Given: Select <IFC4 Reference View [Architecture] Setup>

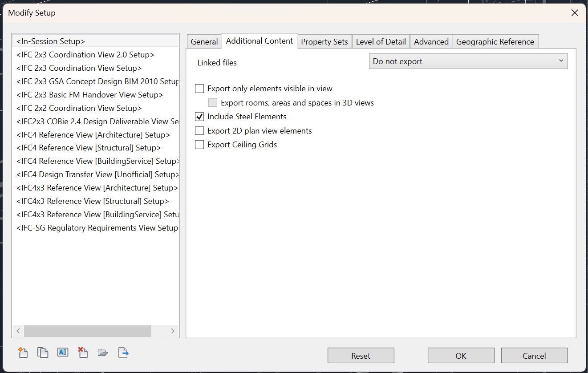Looking at the screenshot, I should click(x=96, y=135).
